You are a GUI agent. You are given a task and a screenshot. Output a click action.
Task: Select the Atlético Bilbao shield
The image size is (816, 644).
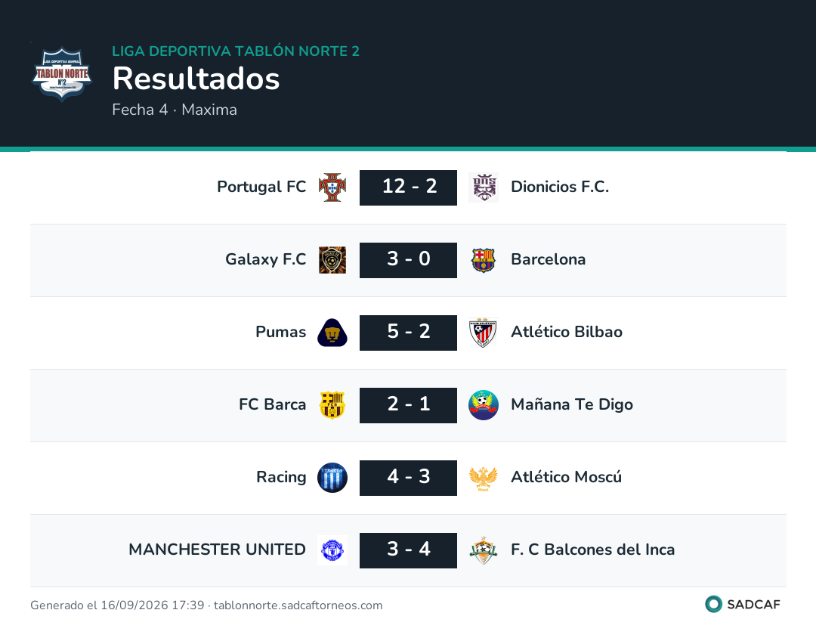click(x=484, y=333)
